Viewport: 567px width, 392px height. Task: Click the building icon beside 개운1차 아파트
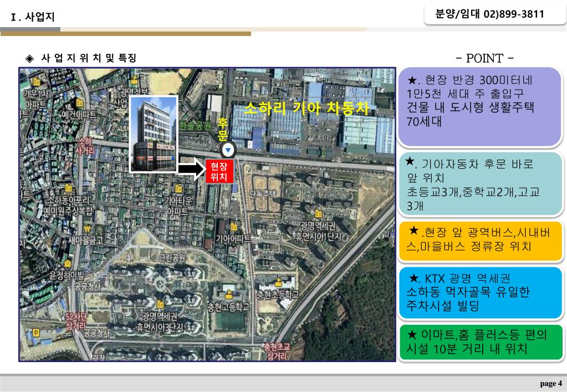coord(37,81)
